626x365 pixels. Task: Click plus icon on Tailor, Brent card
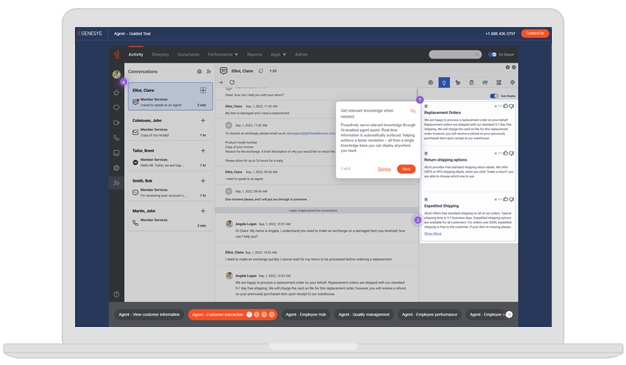pos(203,151)
